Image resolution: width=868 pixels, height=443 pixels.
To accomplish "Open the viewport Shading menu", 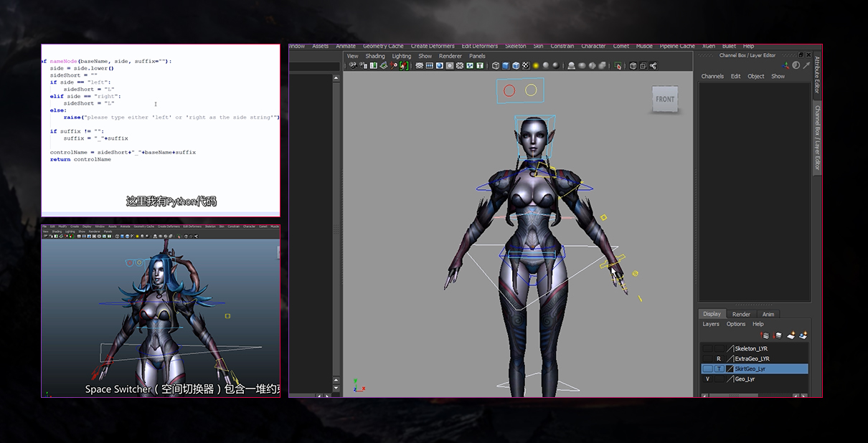I will (375, 56).
